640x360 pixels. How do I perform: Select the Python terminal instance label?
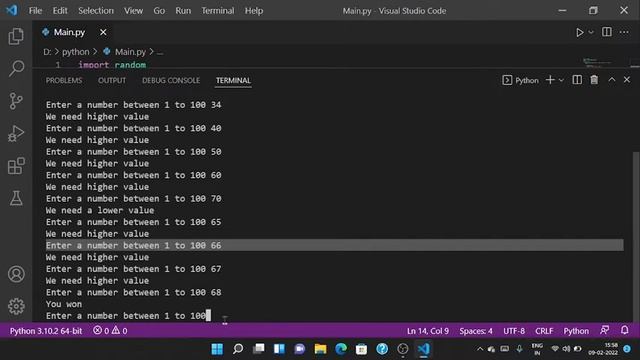coord(520,80)
